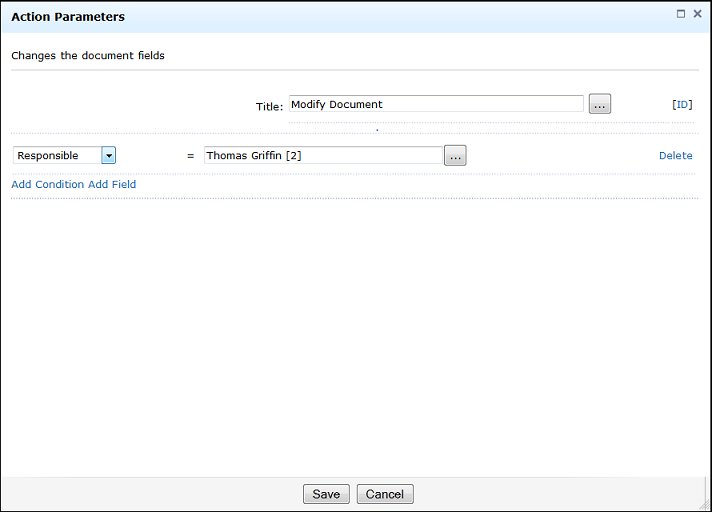
Task: Click the 'Title:' label
Action: coord(269,107)
